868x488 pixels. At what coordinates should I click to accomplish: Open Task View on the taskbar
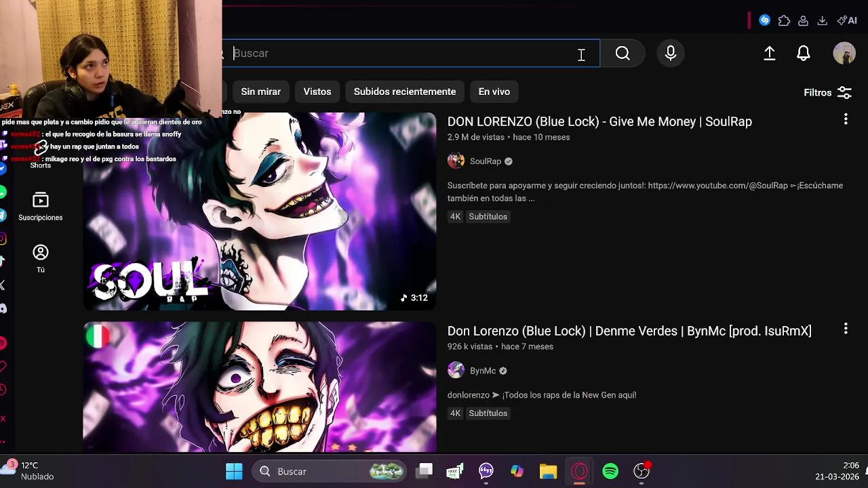[x=425, y=471]
